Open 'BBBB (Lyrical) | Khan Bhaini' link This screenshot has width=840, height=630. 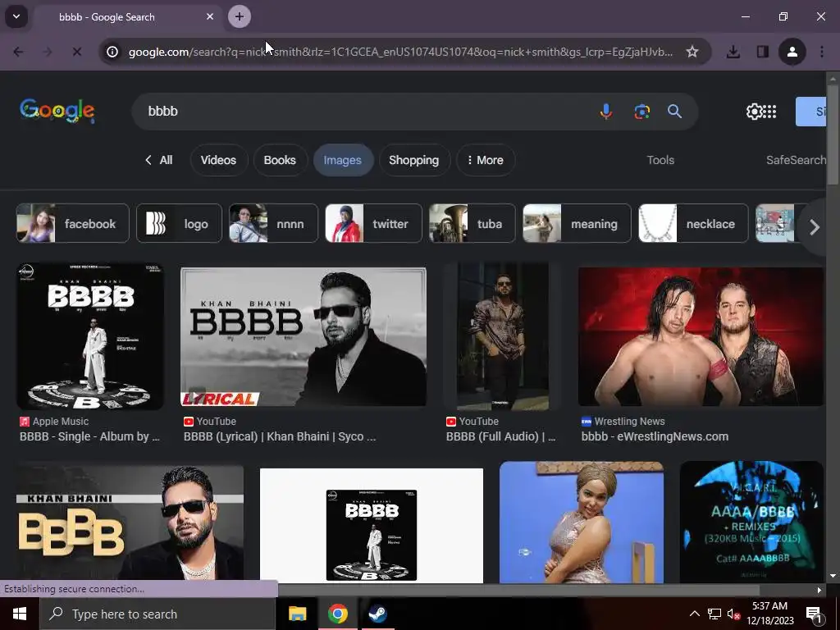tap(280, 436)
